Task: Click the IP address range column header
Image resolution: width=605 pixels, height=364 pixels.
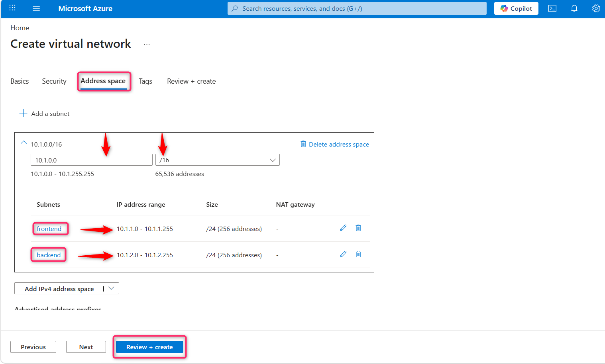Action: (141, 204)
